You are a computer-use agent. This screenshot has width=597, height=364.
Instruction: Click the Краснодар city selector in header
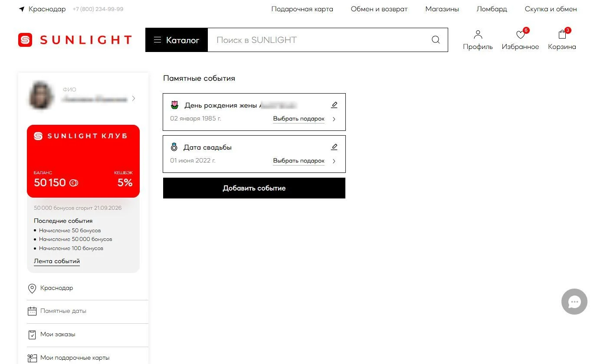click(47, 9)
